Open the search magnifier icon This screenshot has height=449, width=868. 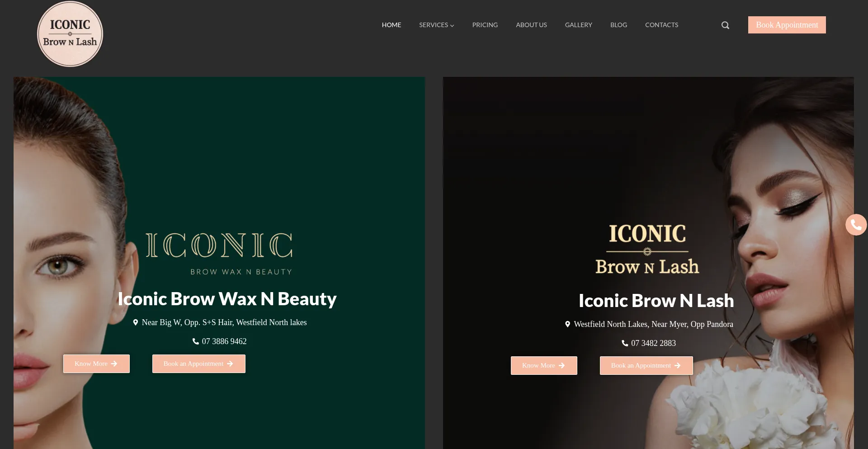point(725,25)
